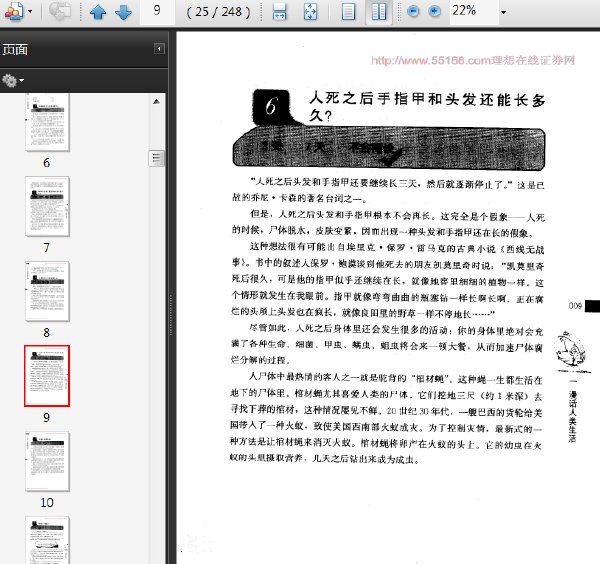Screen dimensions: 600x564
Task: Select the fit width page view icon
Action: [280, 11]
